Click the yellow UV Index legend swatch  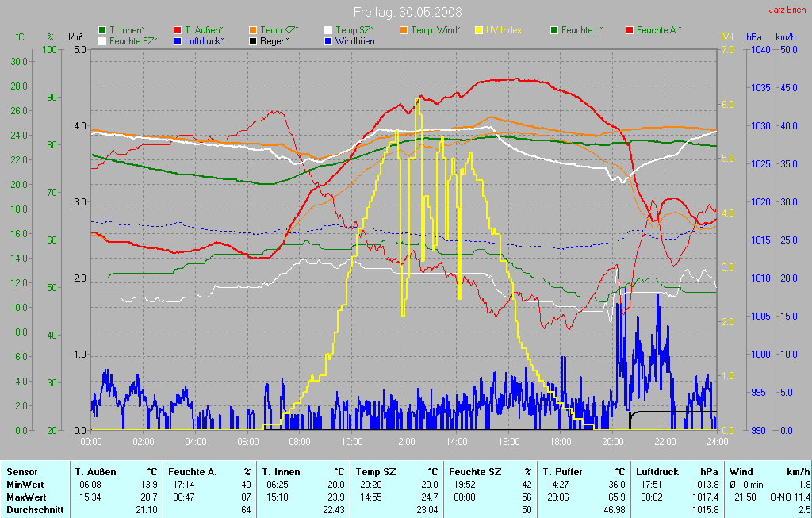tap(479, 31)
